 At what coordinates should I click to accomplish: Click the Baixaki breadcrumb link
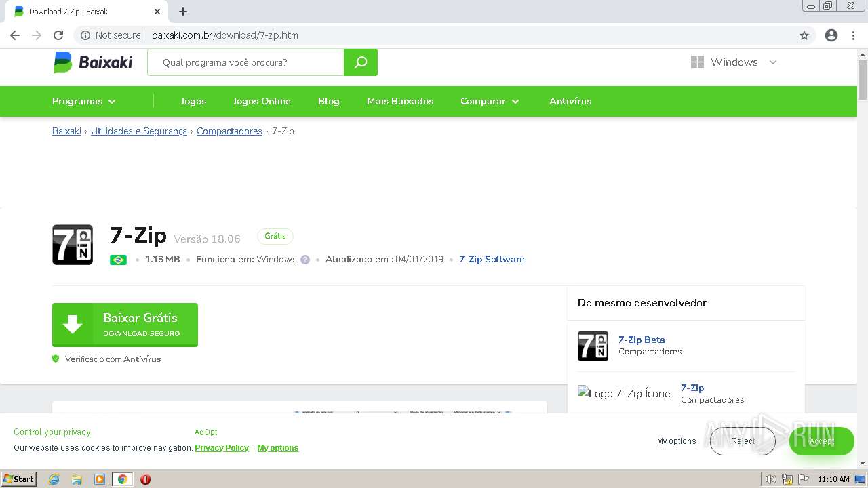tap(66, 131)
